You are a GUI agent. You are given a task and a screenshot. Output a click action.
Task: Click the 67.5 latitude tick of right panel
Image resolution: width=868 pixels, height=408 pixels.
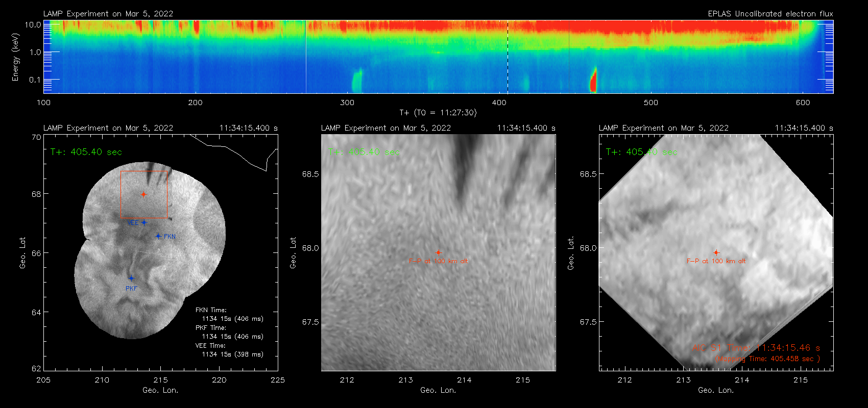click(588, 322)
